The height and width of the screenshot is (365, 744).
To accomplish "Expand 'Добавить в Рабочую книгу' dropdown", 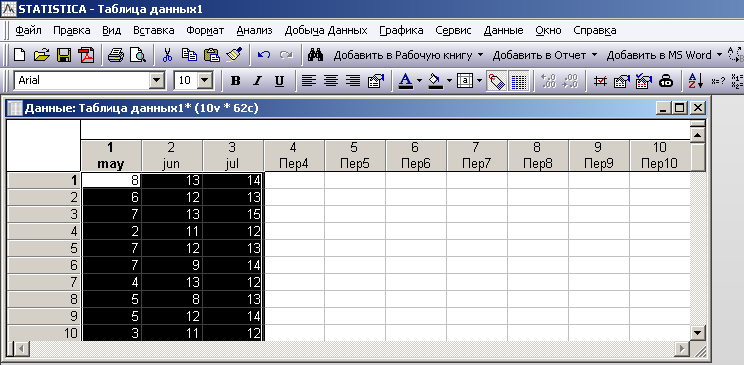I will [x=480, y=55].
